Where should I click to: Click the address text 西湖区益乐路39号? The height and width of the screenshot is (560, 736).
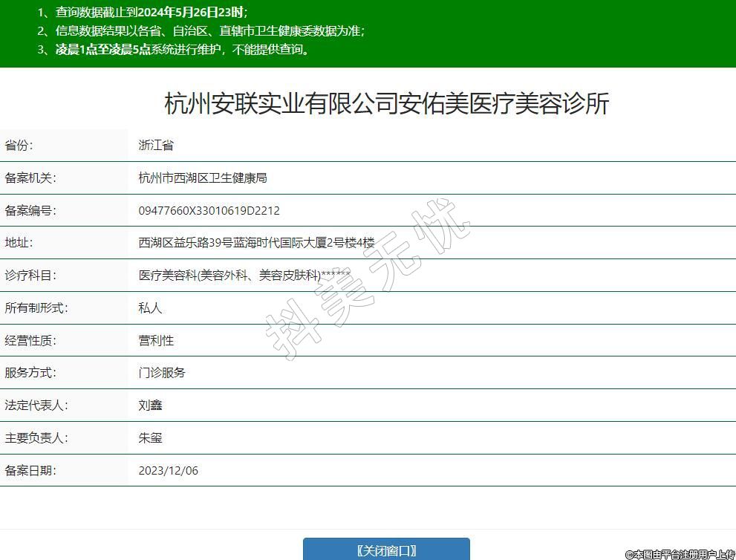(x=186, y=243)
